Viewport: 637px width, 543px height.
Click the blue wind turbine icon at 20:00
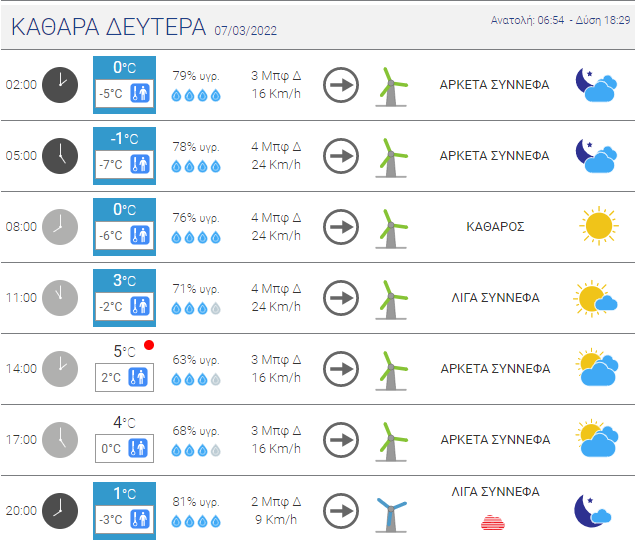pos(391,515)
